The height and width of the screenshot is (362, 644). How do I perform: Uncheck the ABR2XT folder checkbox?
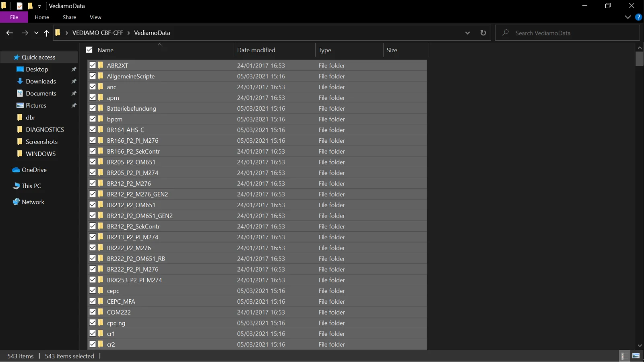93,65
